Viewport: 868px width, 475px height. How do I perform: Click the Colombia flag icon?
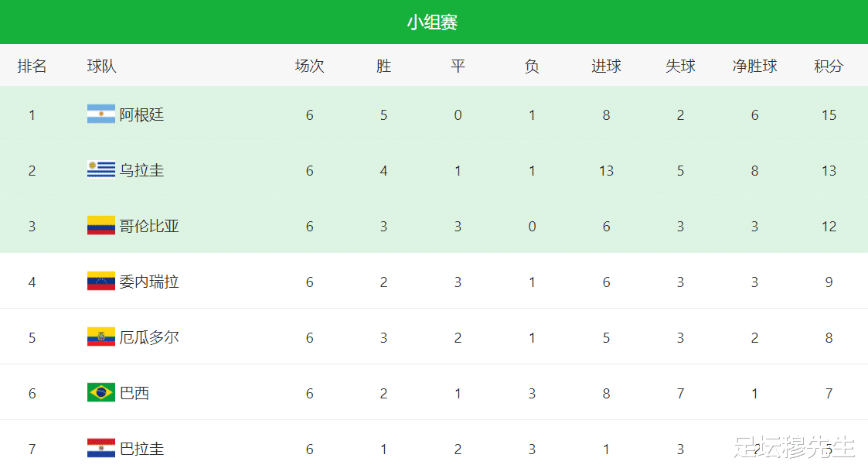(101, 226)
